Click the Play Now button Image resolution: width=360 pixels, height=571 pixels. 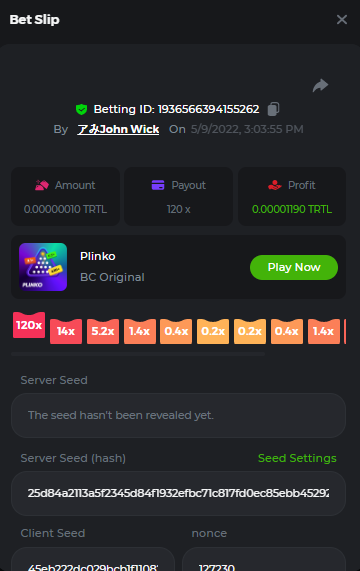(x=294, y=267)
